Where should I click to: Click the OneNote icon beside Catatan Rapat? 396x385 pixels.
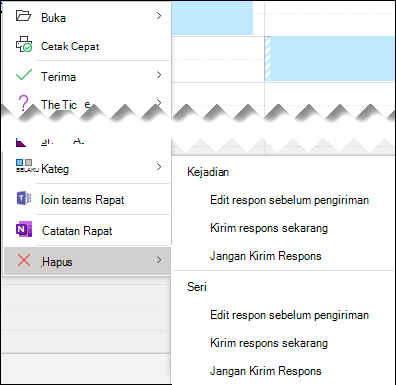pos(24,229)
